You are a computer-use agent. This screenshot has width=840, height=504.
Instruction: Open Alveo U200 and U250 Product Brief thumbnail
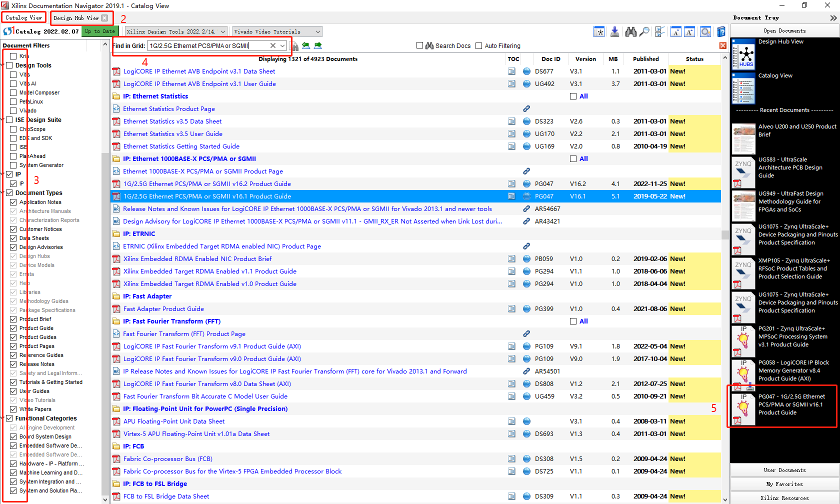pyautogui.click(x=743, y=139)
